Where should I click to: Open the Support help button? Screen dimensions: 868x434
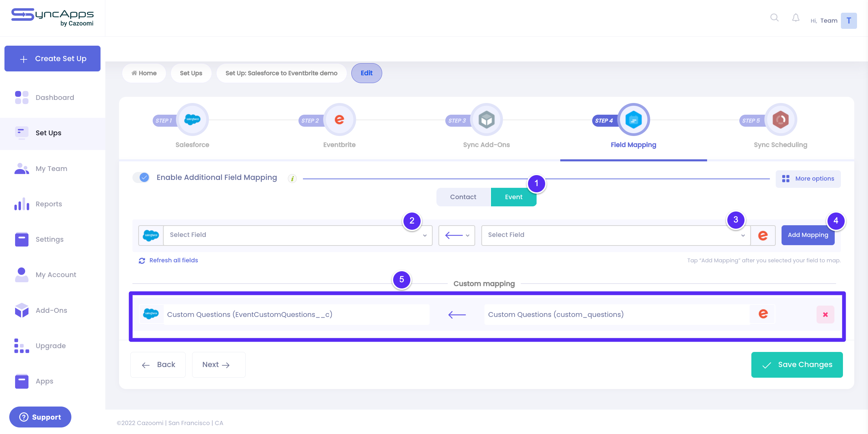[40, 417]
